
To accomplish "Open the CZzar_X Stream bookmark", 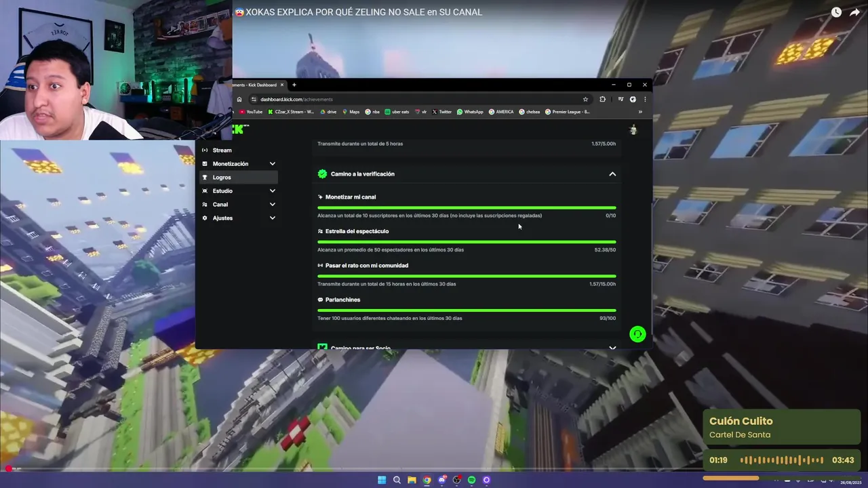I will click(x=291, y=112).
